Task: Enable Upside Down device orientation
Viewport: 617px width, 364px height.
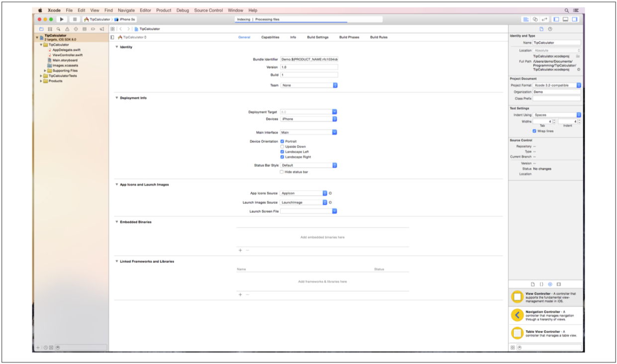Action: pos(282,147)
